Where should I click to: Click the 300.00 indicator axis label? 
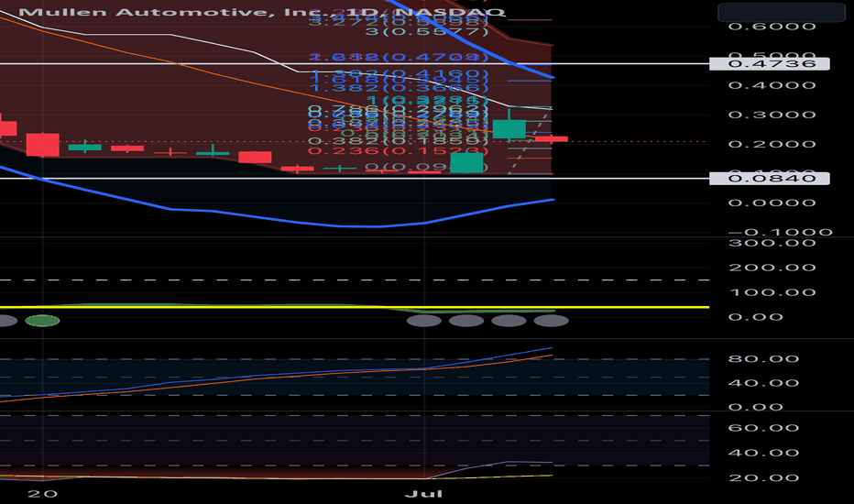pos(772,243)
